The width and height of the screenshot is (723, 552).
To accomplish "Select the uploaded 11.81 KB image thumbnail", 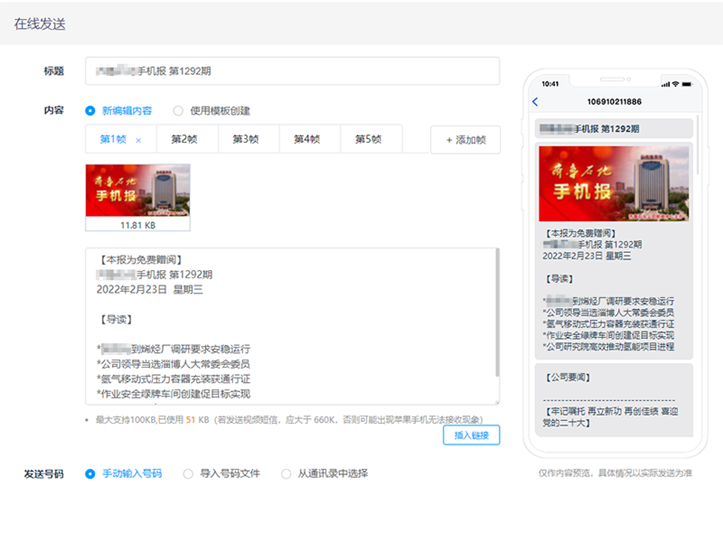I will coord(138,192).
